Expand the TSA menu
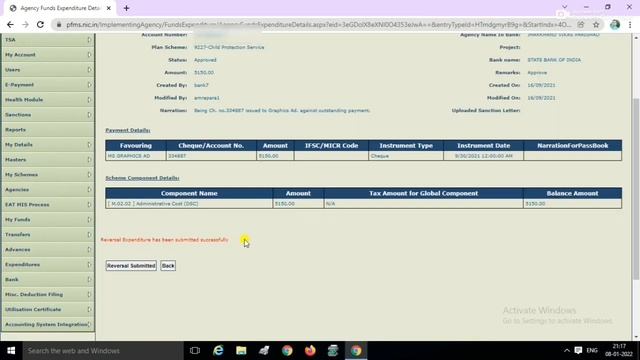 [x=48, y=40]
